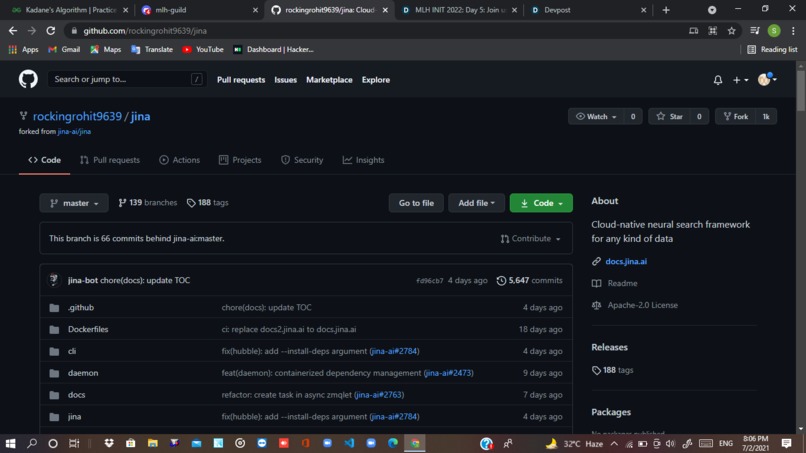Open the user avatar menu
The image size is (806, 453).
click(767, 79)
